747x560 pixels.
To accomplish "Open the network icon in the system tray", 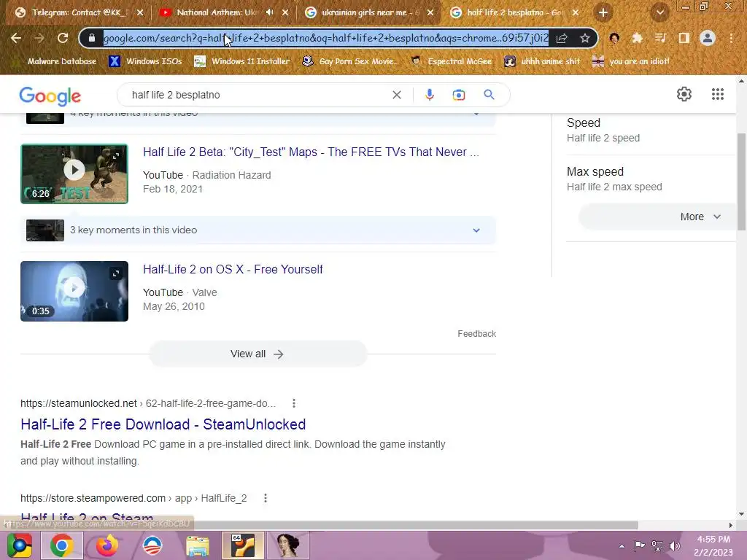I will 657,546.
